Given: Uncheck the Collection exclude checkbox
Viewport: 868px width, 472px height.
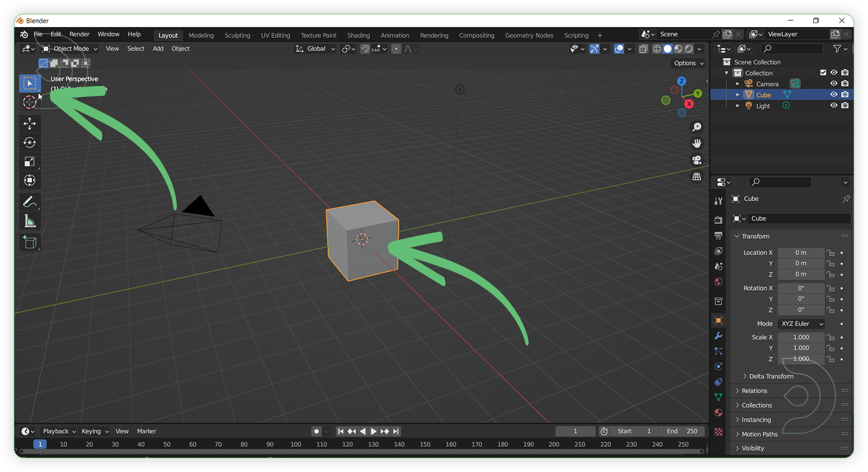Looking at the screenshot, I should click(823, 73).
